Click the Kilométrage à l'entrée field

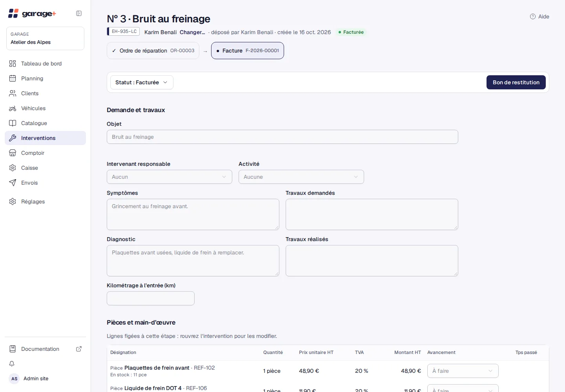(151, 298)
